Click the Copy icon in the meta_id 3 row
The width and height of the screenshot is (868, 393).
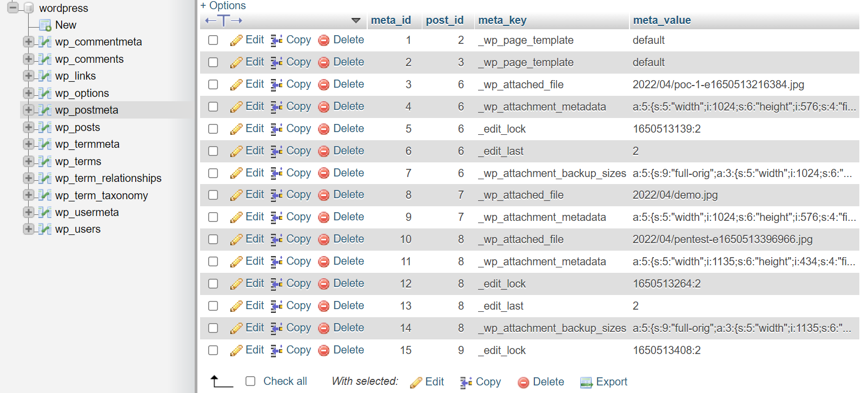(277, 85)
